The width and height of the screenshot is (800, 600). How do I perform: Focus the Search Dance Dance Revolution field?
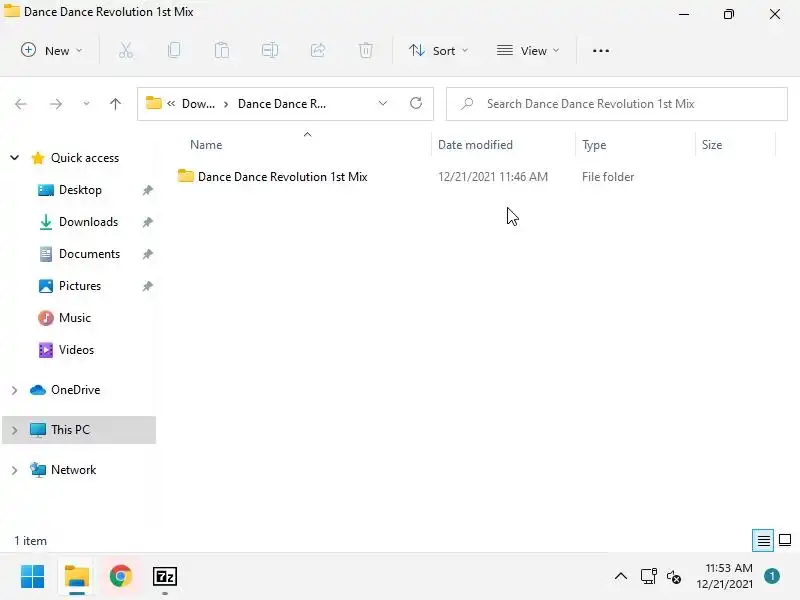pyautogui.click(x=617, y=104)
